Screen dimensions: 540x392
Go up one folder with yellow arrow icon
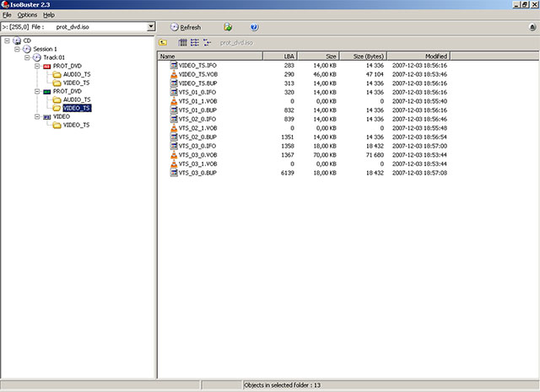tap(163, 42)
